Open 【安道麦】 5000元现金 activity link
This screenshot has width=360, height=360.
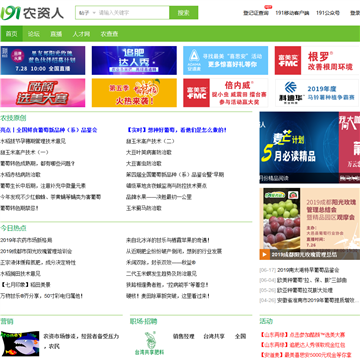305,355
